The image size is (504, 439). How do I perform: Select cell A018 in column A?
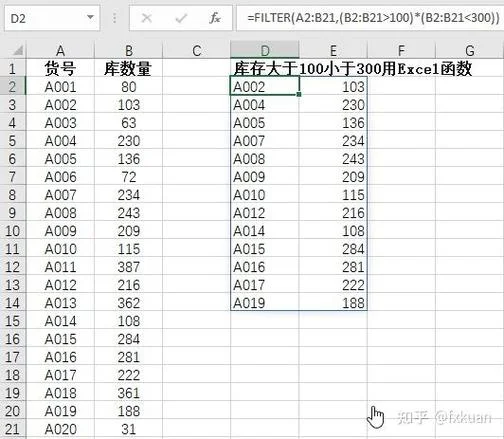pyautogui.click(x=60, y=393)
